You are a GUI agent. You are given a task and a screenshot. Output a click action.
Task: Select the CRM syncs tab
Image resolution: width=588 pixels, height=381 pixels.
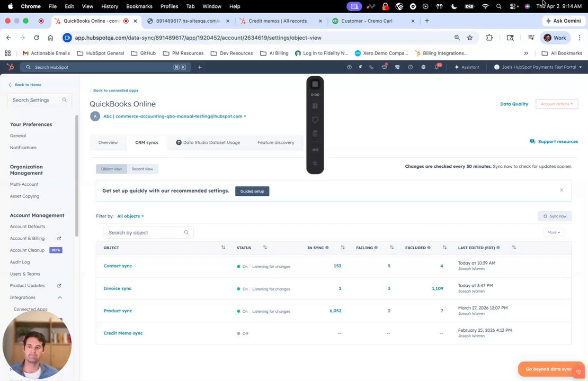[147, 143]
